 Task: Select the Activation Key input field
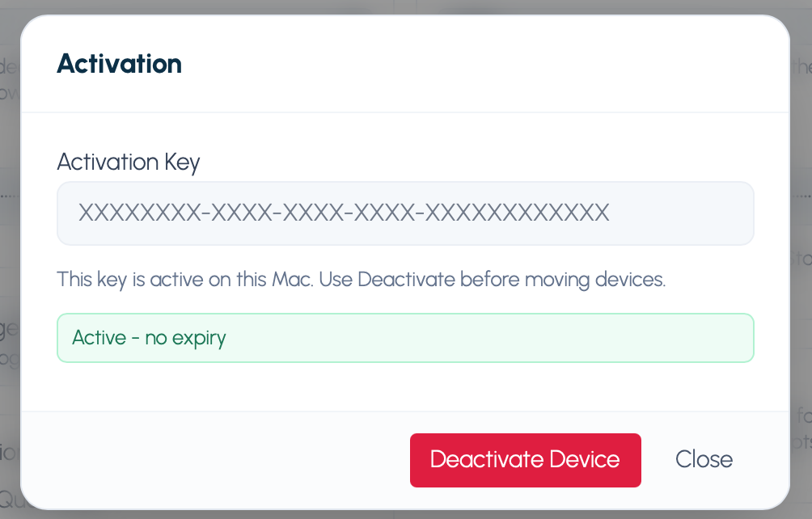pyautogui.click(x=404, y=213)
